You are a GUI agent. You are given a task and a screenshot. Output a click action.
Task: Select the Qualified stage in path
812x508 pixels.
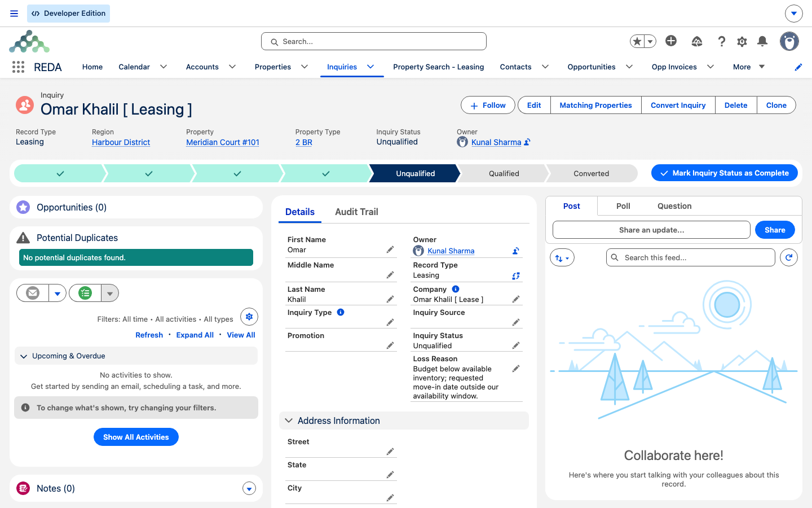(x=504, y=173)
